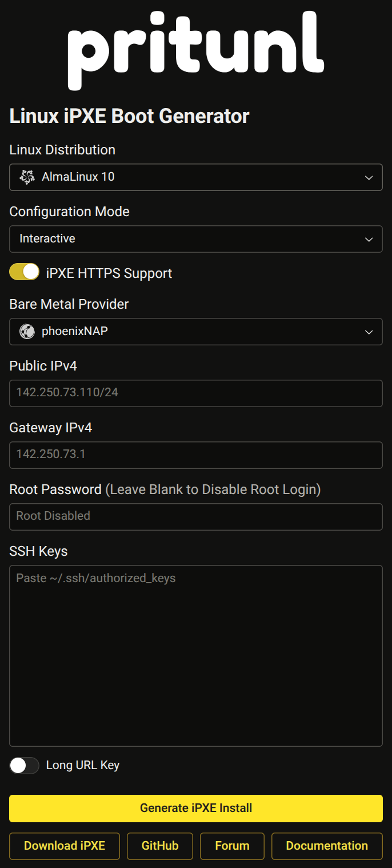Open the Configuration Mode dropdown
The height and width of the screenshot is (868, 392).
coord(196,239)
